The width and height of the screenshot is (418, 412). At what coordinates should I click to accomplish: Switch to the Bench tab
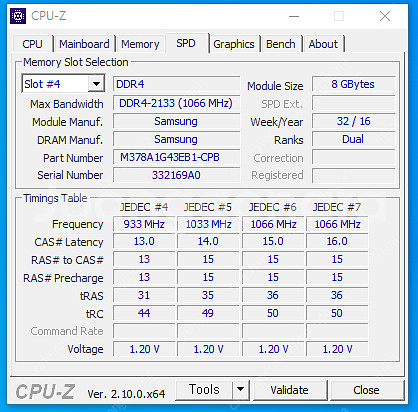point(281,44)
